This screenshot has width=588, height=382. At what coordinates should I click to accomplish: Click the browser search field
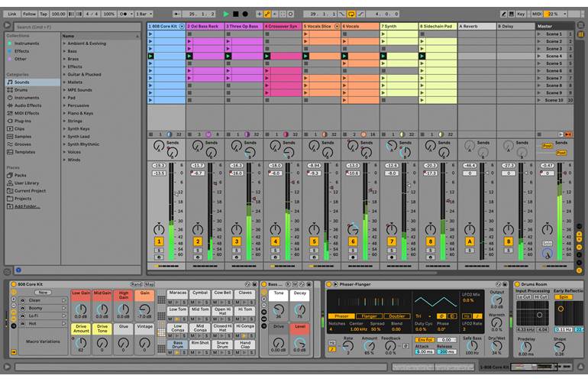[78, 27]
